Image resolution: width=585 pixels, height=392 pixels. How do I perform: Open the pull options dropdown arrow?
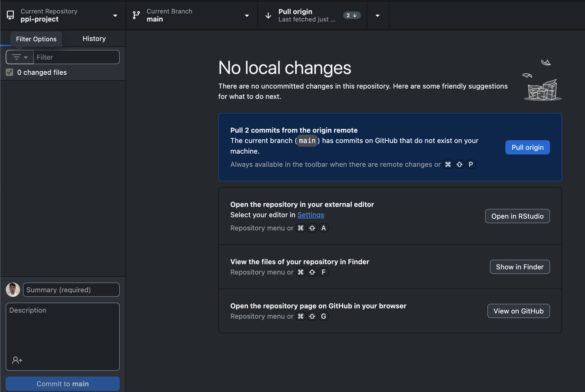click(x=378, y=15)
